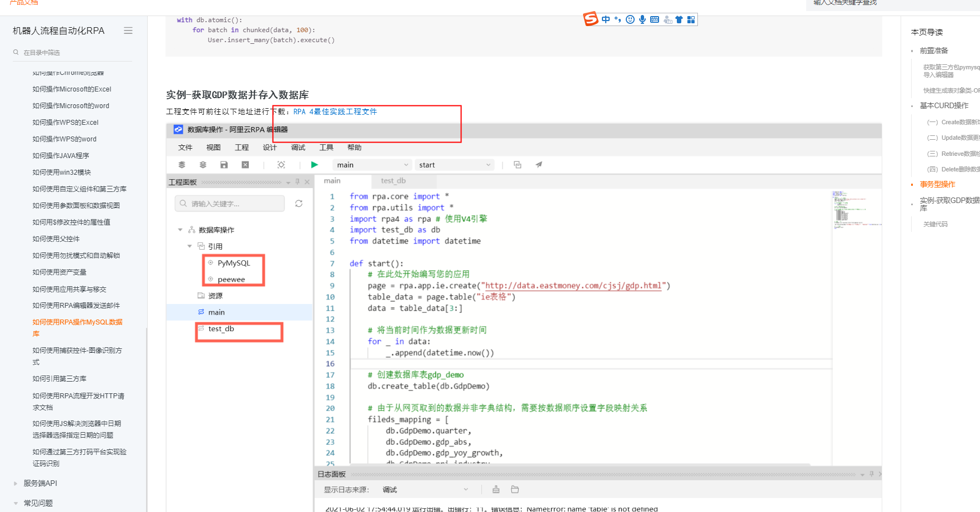Open the 帮助 menu in RPA editor
This screenshot has height=512, width=980.
354,147
